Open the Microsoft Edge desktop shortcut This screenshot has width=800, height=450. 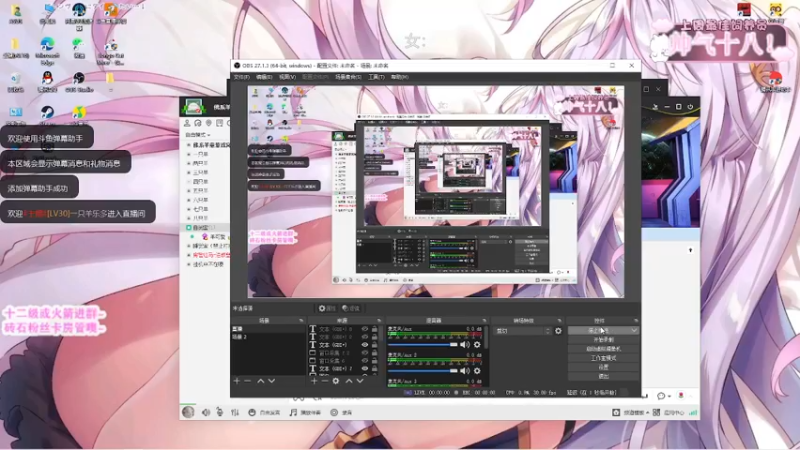pos(47,51)
